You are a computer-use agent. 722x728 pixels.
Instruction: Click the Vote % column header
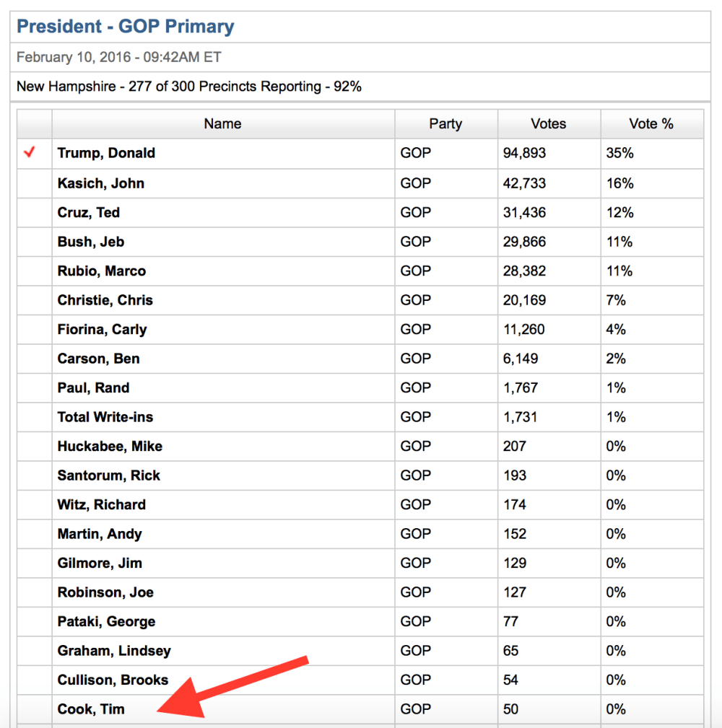click(x=651, y=124)
